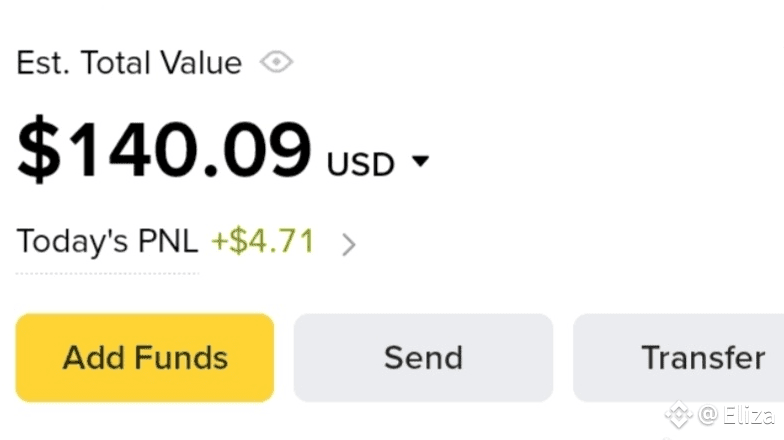Hide the estimated total value with the eye
Screen dimensions: 784x440
(276, 63)
